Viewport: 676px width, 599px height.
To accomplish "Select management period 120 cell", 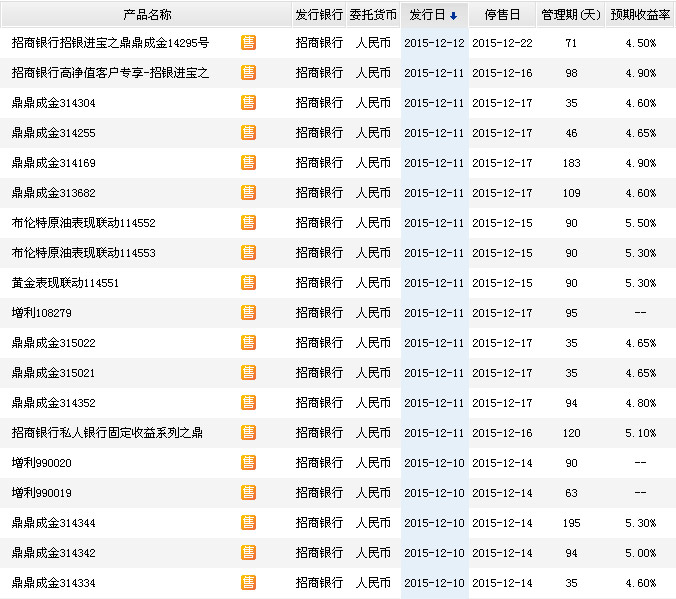I will pos(571,433).
